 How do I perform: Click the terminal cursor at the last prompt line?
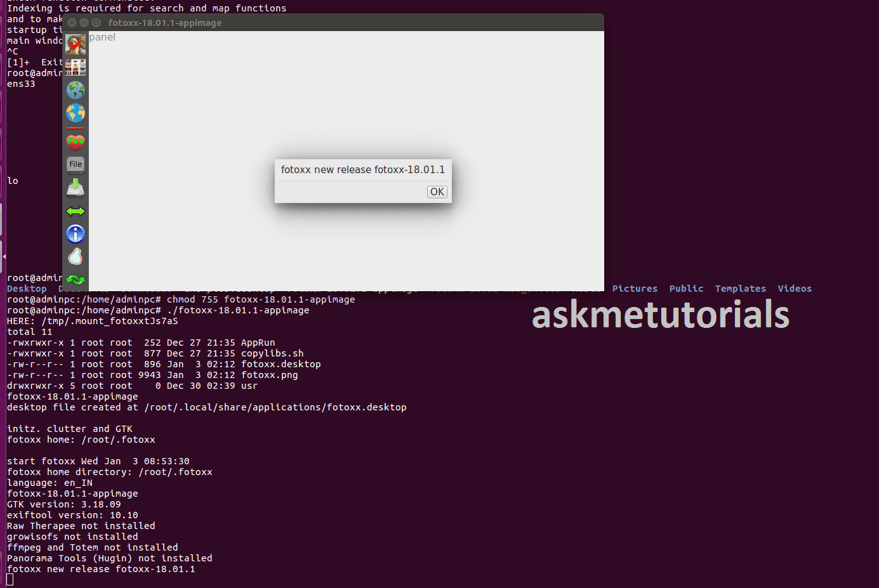click(10, 580)
